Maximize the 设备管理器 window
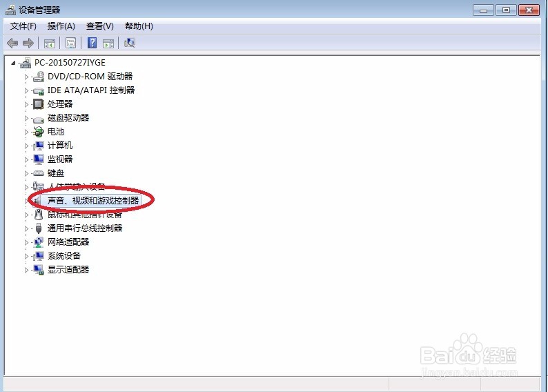548x392 pixels. [x=506, y=10]
